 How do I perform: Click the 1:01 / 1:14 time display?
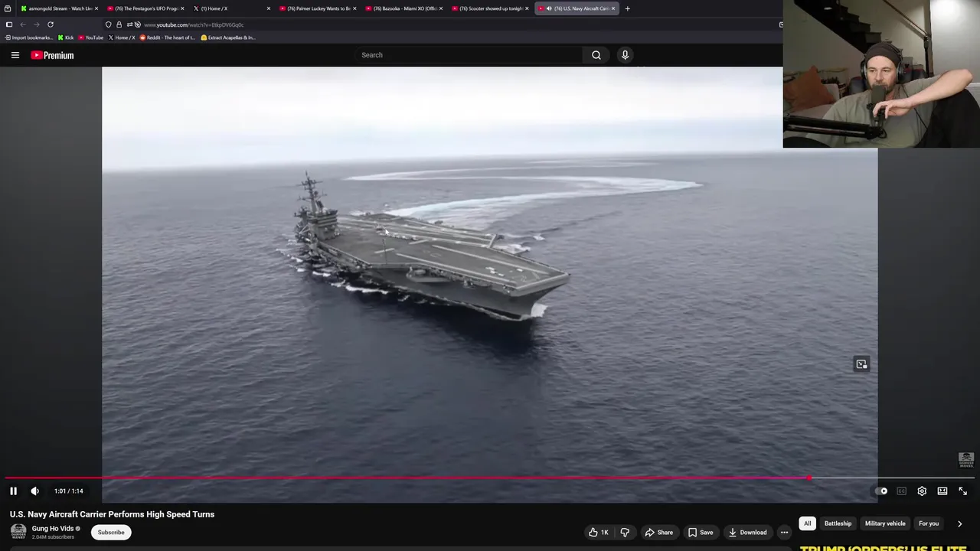69,491
